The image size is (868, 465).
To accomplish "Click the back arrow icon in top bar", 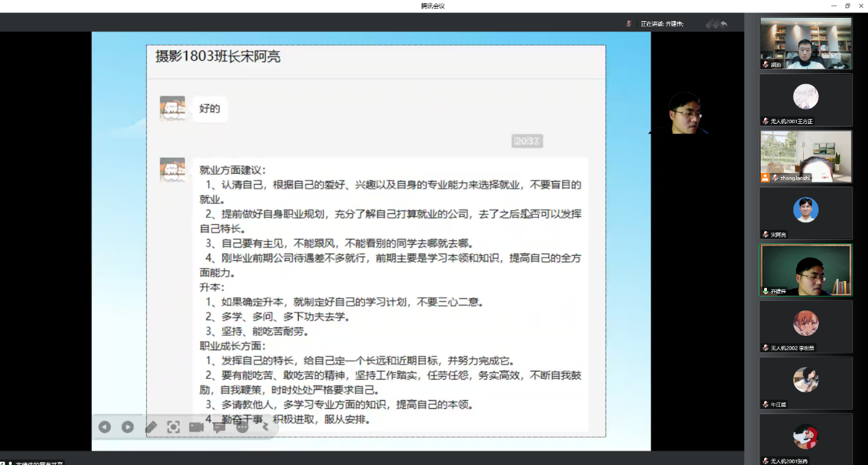I will [723, 24].
